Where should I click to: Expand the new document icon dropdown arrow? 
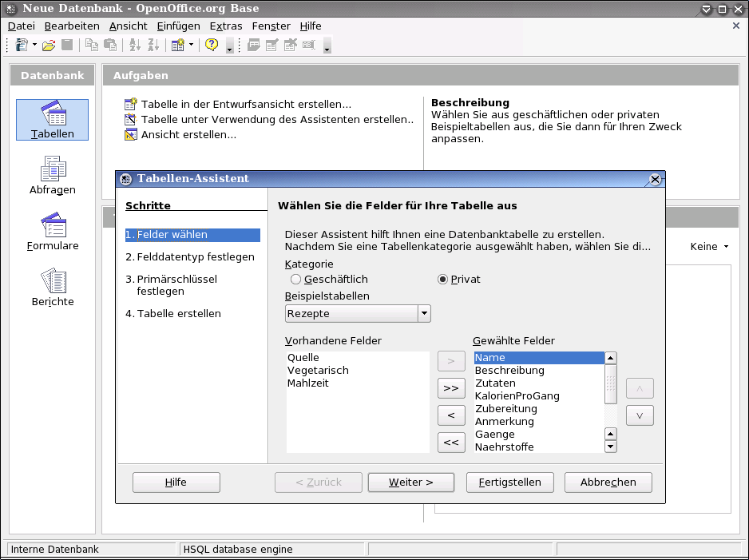point(34,45)
